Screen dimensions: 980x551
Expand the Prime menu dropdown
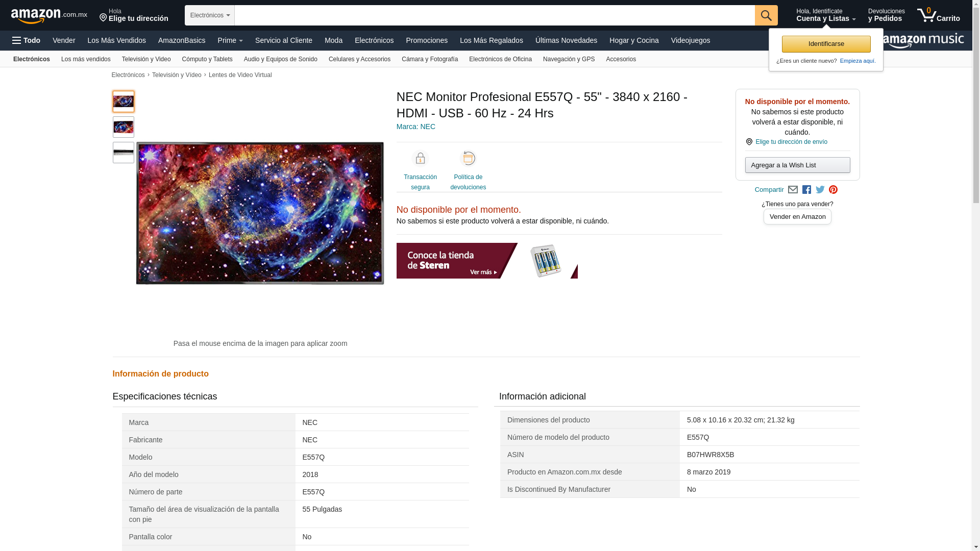[x=230, y=40]
